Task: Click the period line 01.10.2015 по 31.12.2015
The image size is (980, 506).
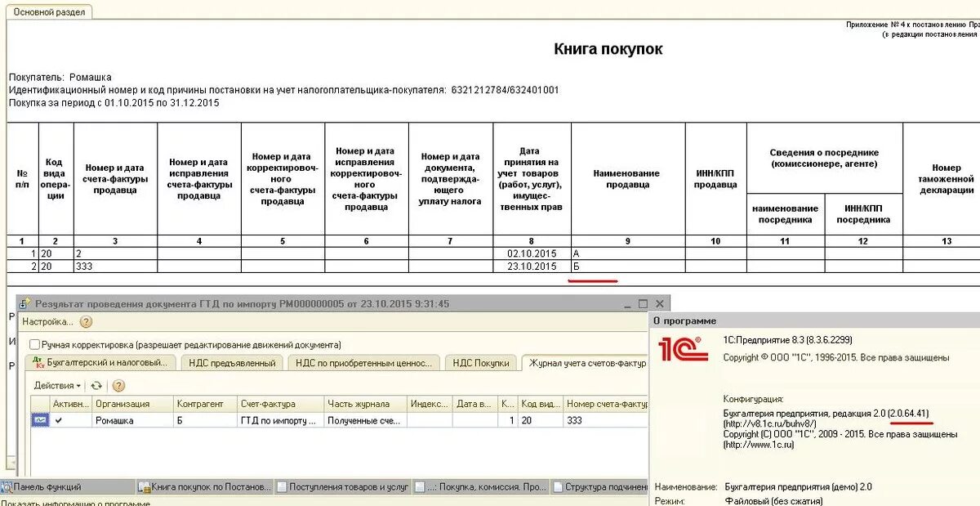Action: pos(114,103)
